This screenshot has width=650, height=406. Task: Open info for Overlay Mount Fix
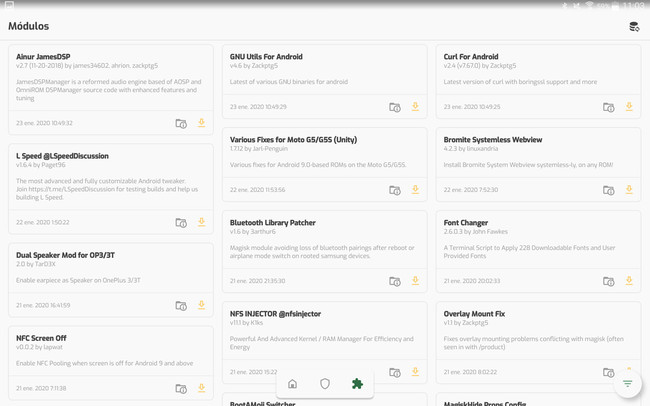click(609, 373)
